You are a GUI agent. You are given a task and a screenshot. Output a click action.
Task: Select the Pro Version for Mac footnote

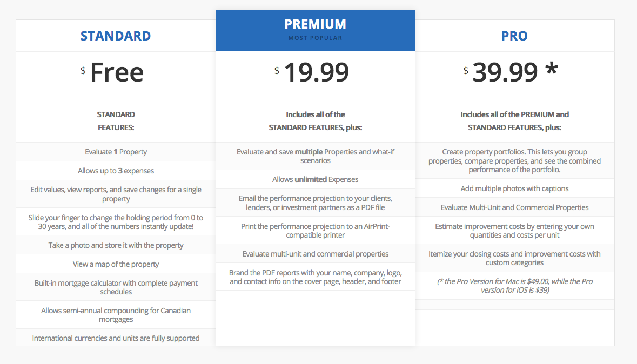514,286
